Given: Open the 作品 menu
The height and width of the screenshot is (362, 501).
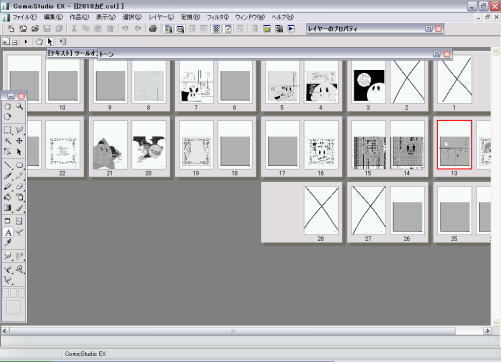Looking at the screenshot, I should coord(79,17).
